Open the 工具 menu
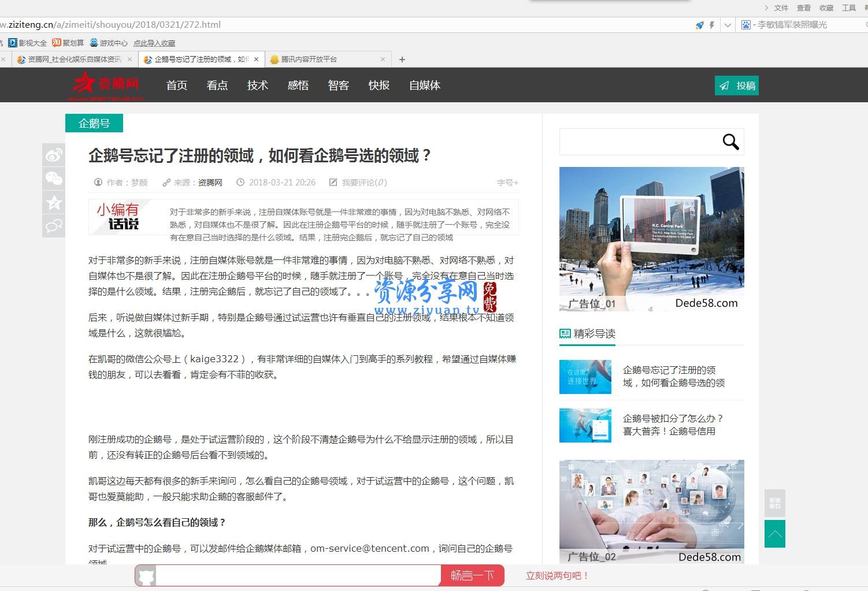This screenshot has height=591, width=868. (849, 8)
